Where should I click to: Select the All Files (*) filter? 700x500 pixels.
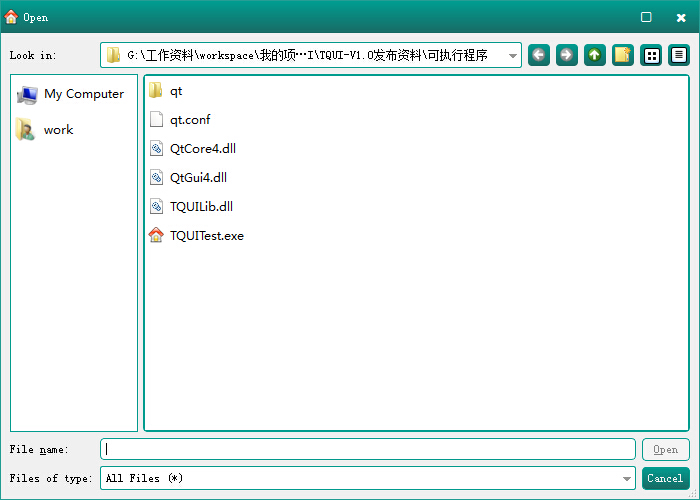[x=144, y=478]
